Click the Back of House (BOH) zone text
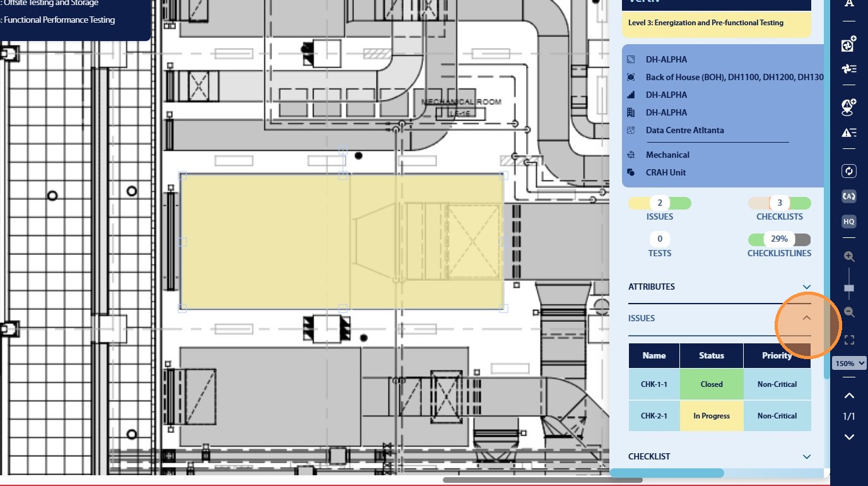868x486 pixels. pos(734,77)
